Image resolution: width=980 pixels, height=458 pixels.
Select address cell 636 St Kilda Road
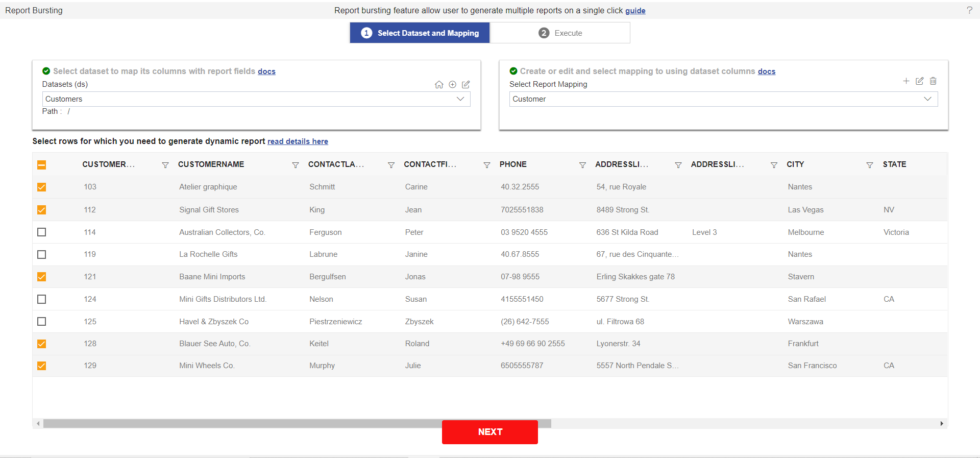coord(627,232)
